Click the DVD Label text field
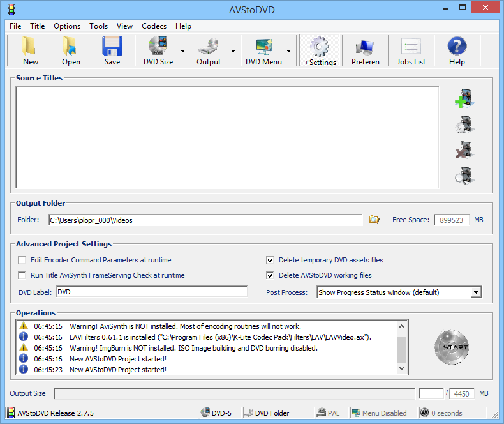This screenshot has height=424, width=504. click(152, 292)
